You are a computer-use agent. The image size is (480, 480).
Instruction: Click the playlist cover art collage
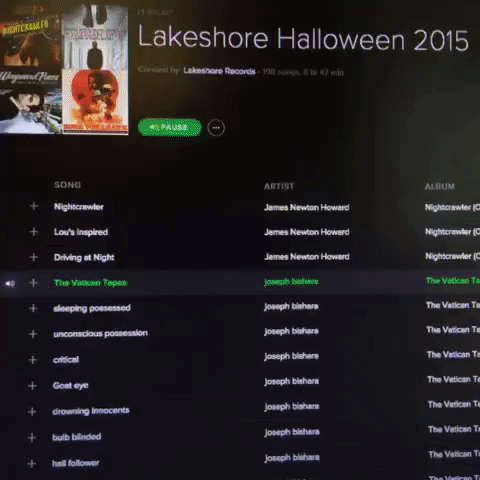[x=64, y=68]
